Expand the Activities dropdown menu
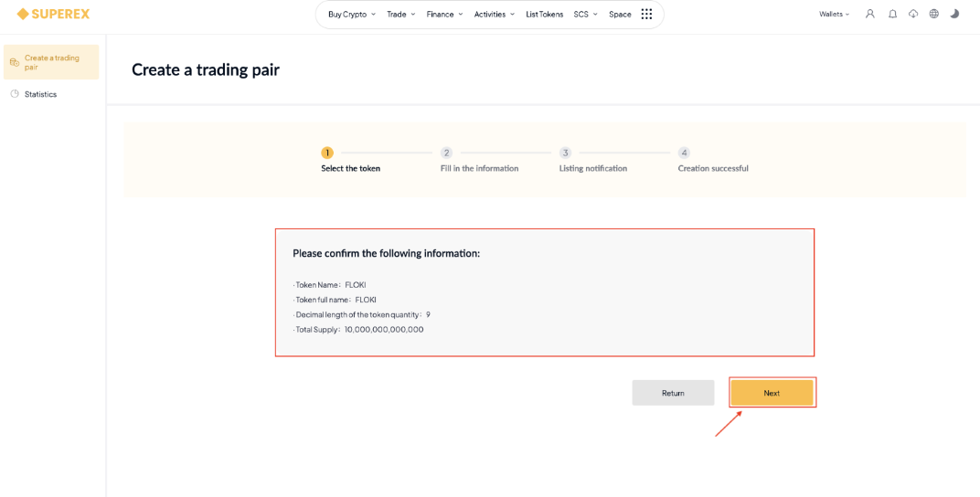 (495, 15)
